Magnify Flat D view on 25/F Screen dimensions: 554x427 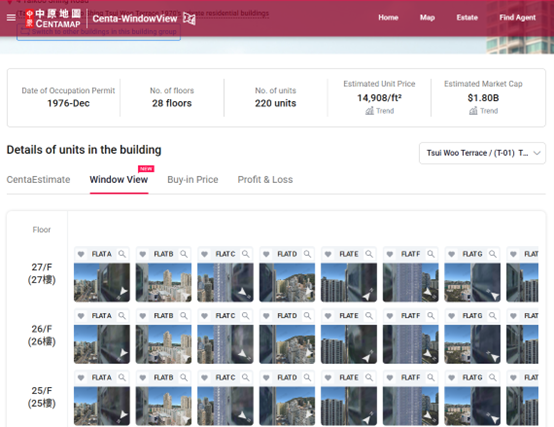[x=307, y=378]
